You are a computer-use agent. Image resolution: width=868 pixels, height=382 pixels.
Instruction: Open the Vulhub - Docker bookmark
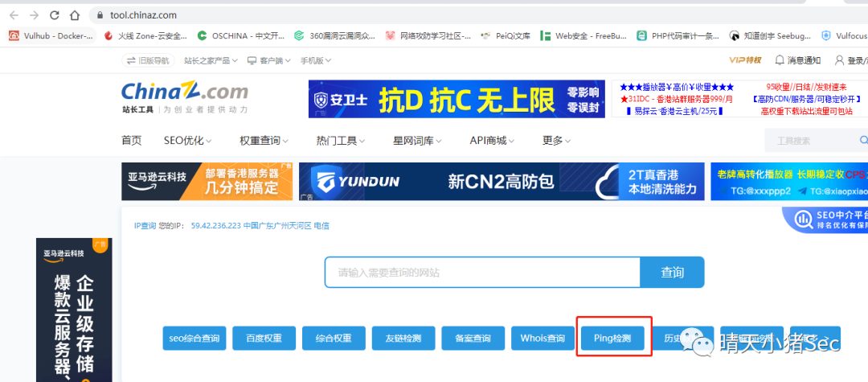pos(51,36)
